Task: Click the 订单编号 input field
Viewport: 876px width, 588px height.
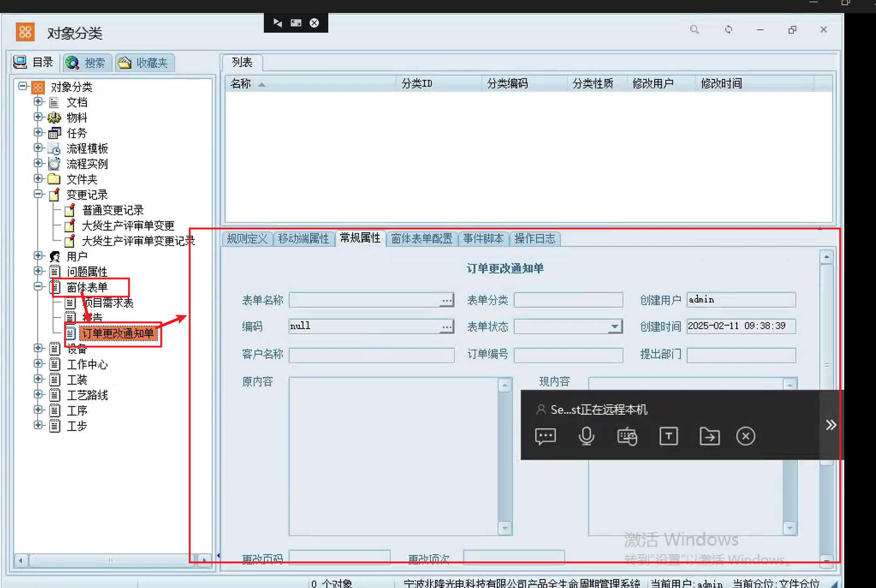Action: 568,355
